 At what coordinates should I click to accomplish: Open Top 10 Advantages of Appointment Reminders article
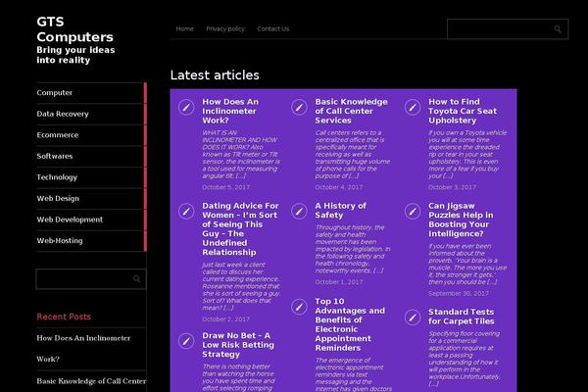[350, 324]
